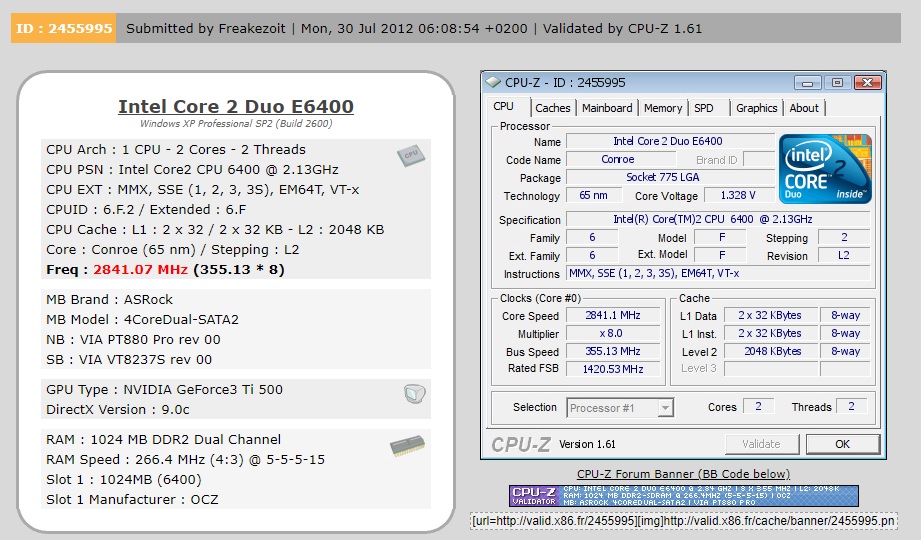
Task: Click the L1 Data value 2 x 32 KBytes
Action: click(x=770, y=316)
